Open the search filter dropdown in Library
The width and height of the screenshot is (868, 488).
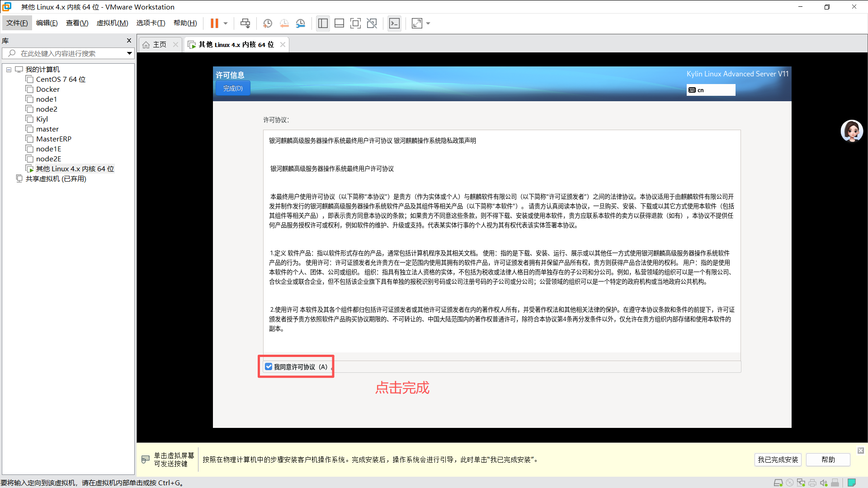(x=130, y=53)
